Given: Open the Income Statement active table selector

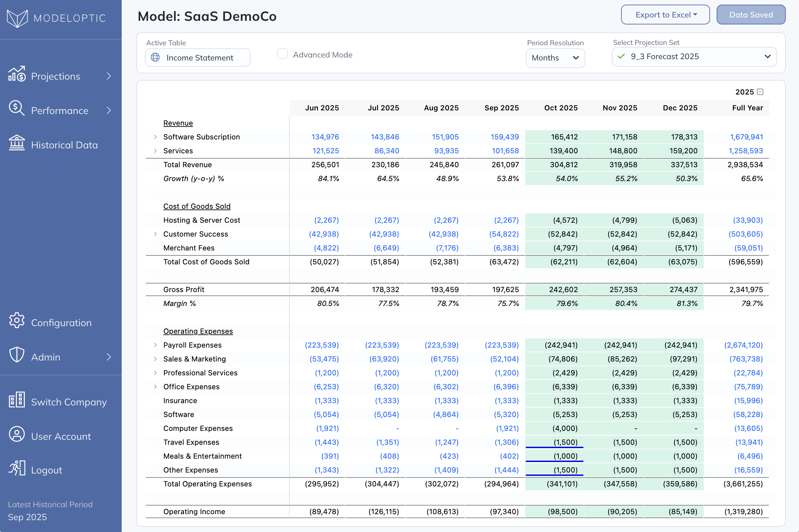Looking at the screenshot, I should pyautogui.click(x=198, y=58).
